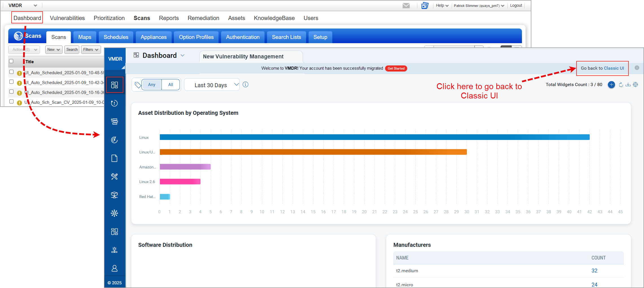Viewport: 644px width, 288px height.
Task: Select the Vulnerabilities alert icon in sidebar
Action: pyautogui.click(x=115, y=103)
